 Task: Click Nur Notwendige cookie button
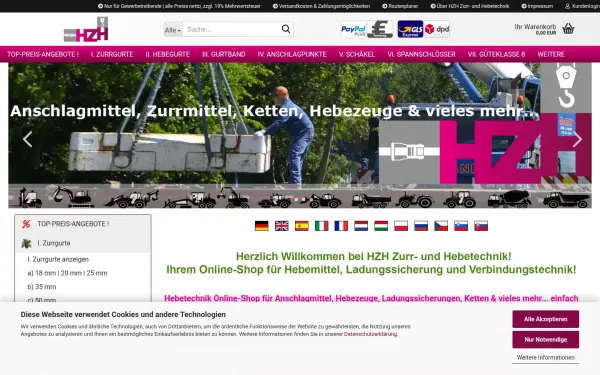(546, 339)
